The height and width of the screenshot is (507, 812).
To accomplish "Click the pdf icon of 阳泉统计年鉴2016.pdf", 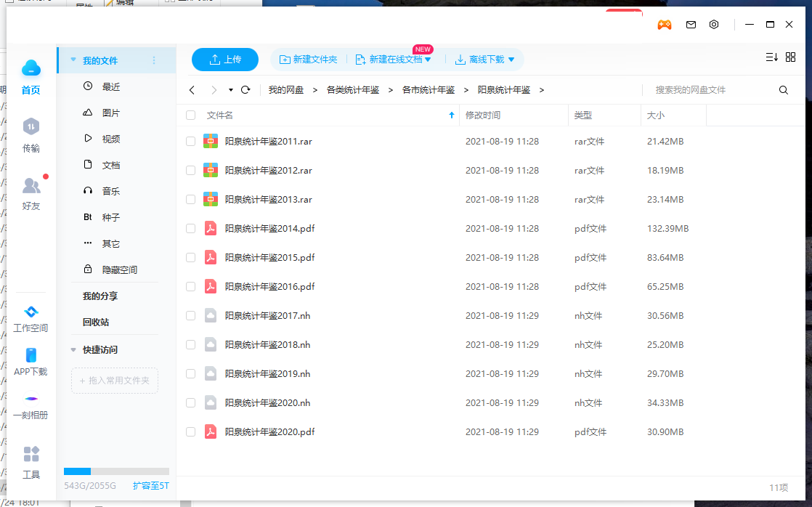I will tap(210, 286).
